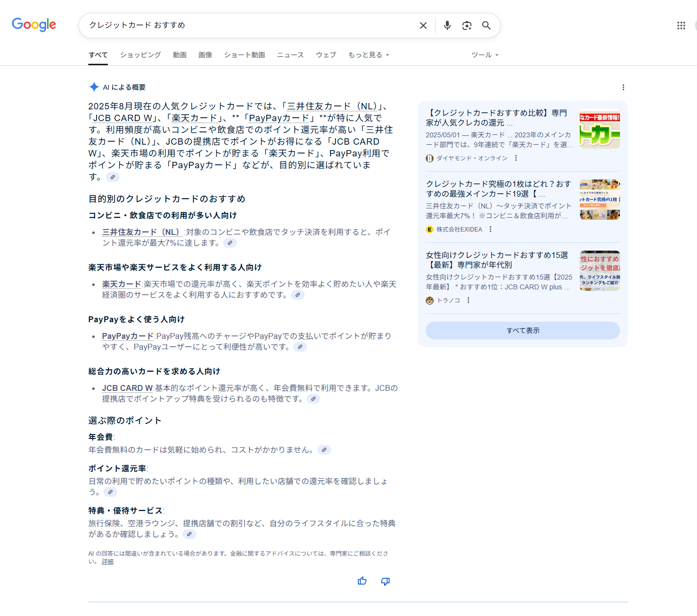Open the ツール dropdown
The width and height of the screenshot is (697, 616).
tap(485, 55)
